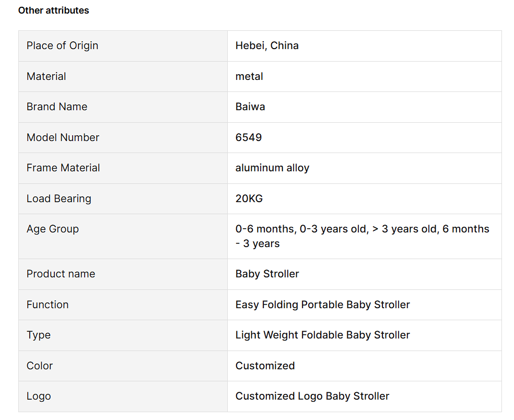This screenshot has width=514, height=420.
Task: Click the "Baiwa" brand value
Action: 250,107
